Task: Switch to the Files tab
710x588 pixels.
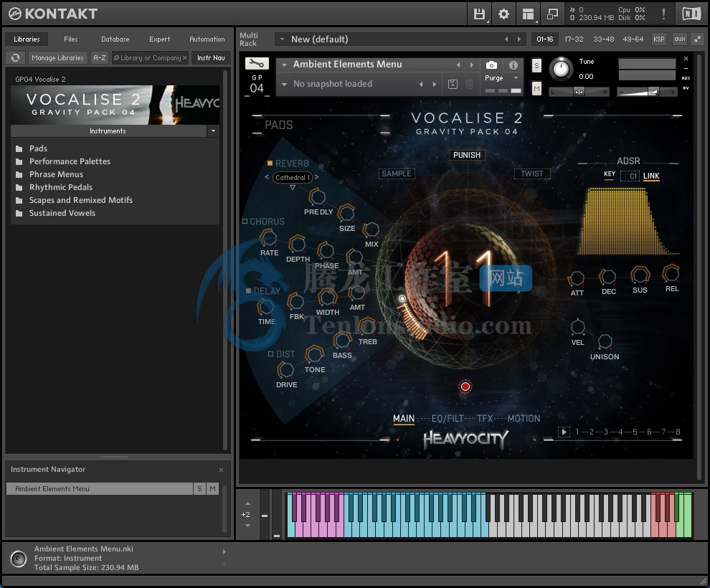Action: tap(70, 39)
